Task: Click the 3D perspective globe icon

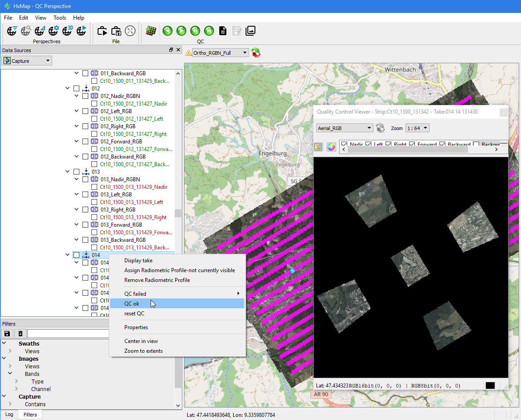Action: click(x=67, y=31)
